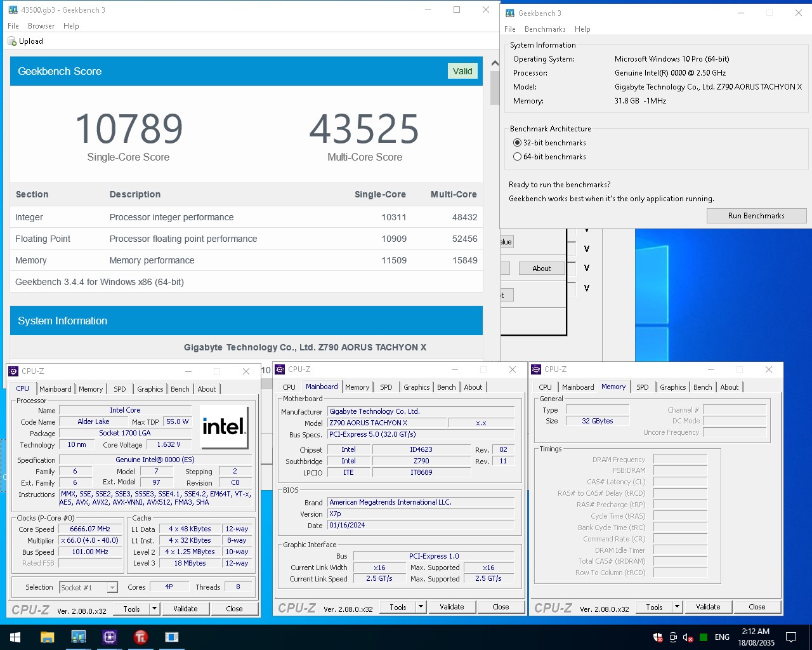Click the Intel logo in CPU-Z
The width and height of the screenshot is (812, 650).
pos(224,427)
